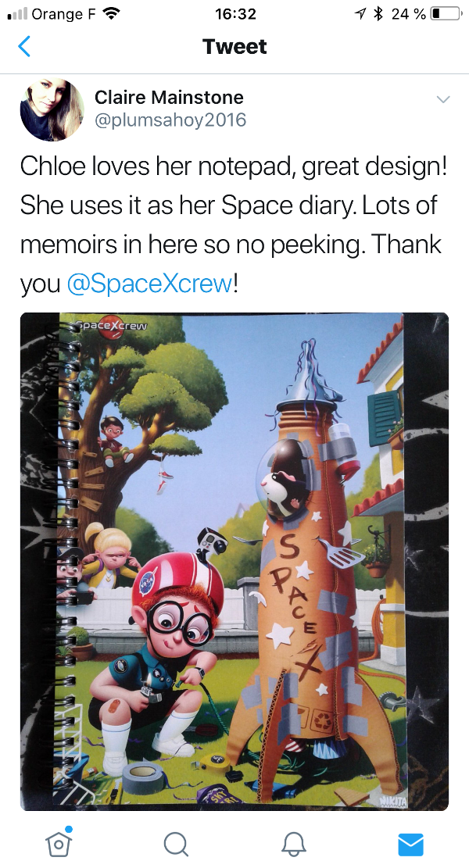
Task: Open the notepad photo attachment
Action: coord(234,561)
